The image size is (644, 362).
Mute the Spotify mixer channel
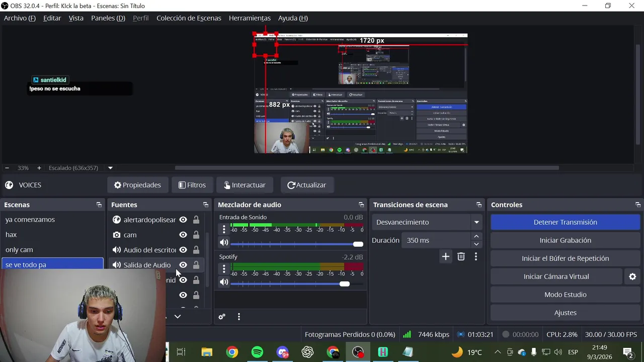tap(224, 282)
